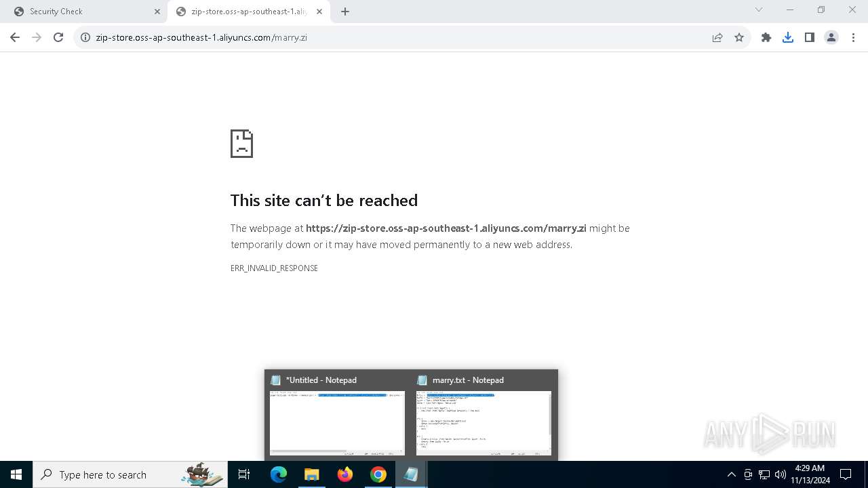Viewport: 868px width, 488px height.
Task: Open the *Untitled - Notepad thumbnail preview
Action: point(337,414)
